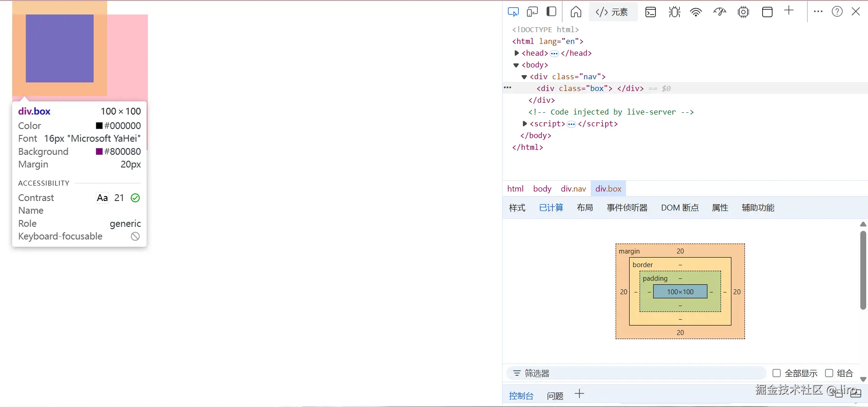
Task: Click the purple box on the page
Action: pyautogui.click(x=60, y=48)
